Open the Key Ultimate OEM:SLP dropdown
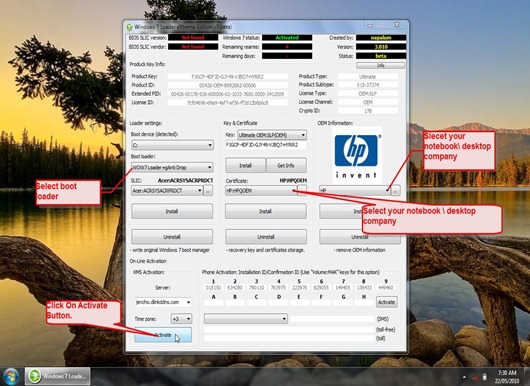Screen dimensions: 530x386 tap(272, 135)
